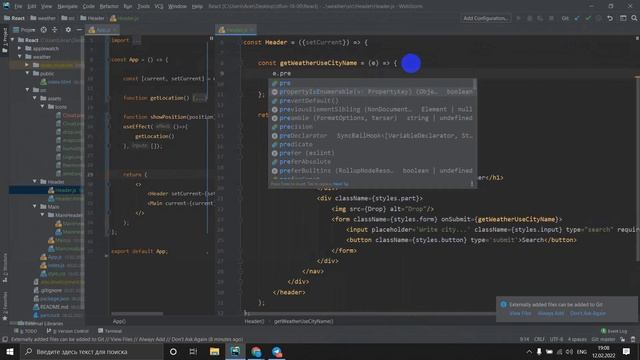The height and width of the screenshot is (360, 640).
Task: Open Structure side tool window
Action: tap(5, 267)
